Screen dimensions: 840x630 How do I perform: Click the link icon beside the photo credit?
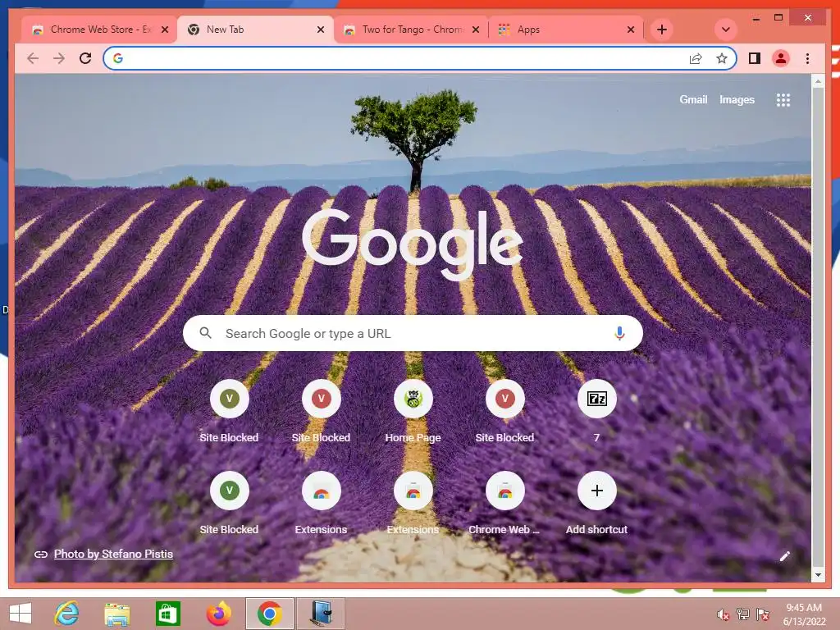(x=41, y=555)
